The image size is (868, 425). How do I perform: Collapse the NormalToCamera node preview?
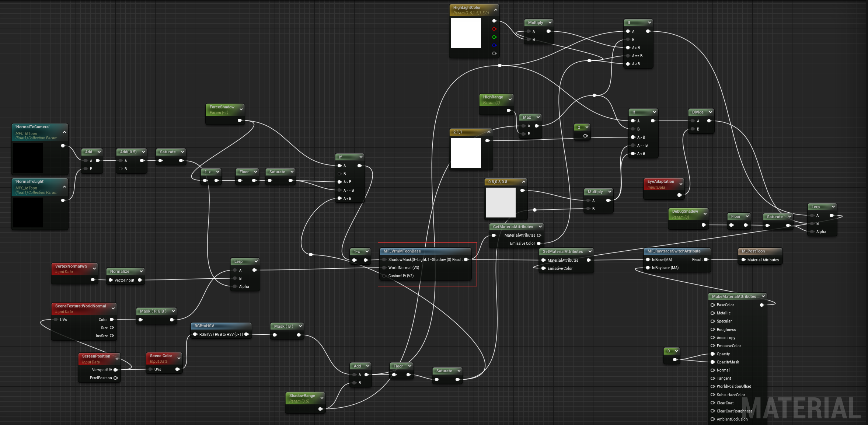point(65,132)
